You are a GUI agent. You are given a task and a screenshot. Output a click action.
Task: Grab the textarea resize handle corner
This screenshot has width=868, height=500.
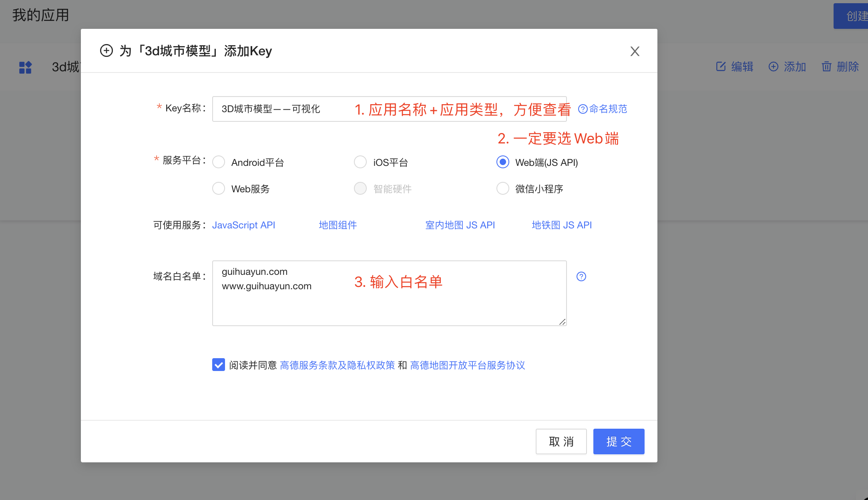pyautogui.click(x=562, y=322)
